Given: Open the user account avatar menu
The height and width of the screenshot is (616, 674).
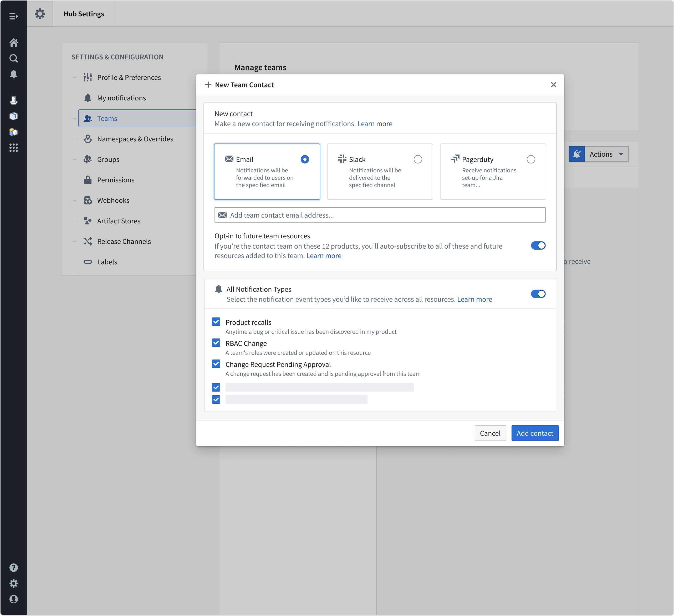Looking at the screenshot, I should pyautogui.click(x=14, y=599).
